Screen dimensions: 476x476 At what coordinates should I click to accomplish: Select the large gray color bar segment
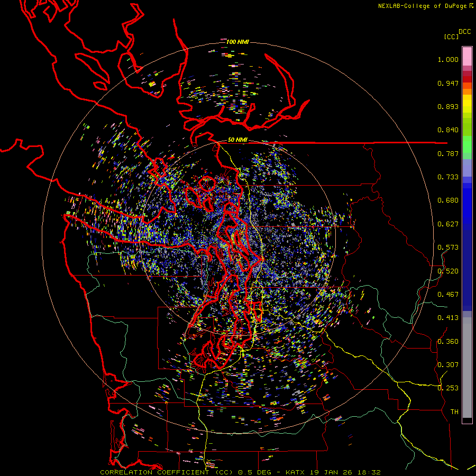[467, 368]
